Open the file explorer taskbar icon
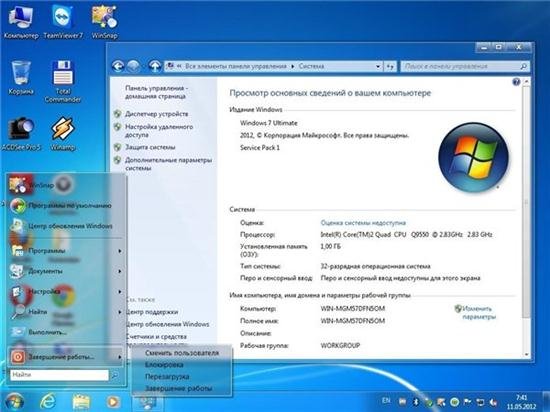This screenshot has height=412, width=550. coord(81,402)
